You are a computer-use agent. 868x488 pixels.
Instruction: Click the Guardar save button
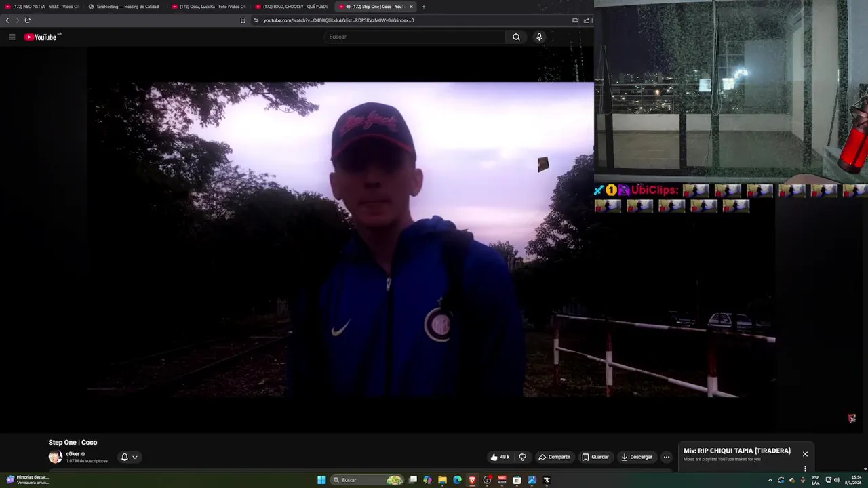(x=595, y=457)
